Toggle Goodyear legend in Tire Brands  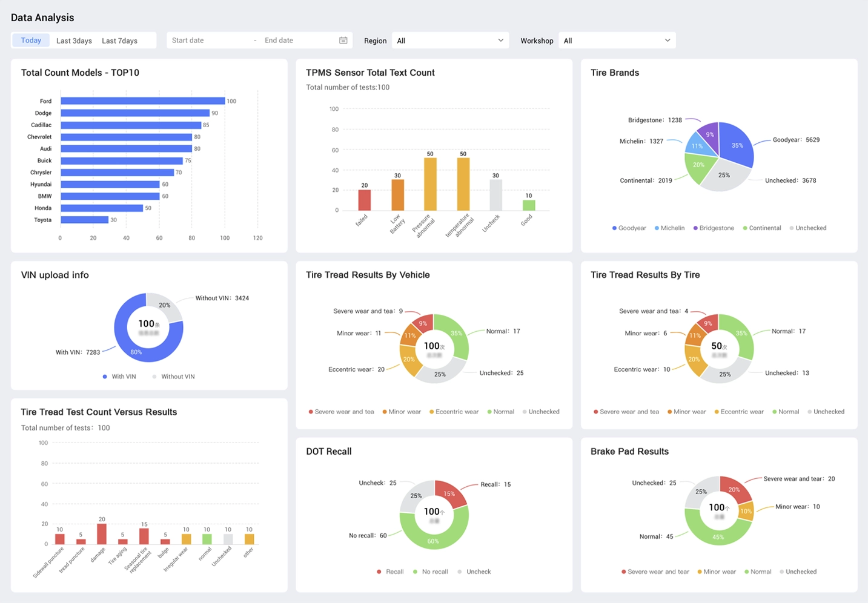[x=629, y=228]
